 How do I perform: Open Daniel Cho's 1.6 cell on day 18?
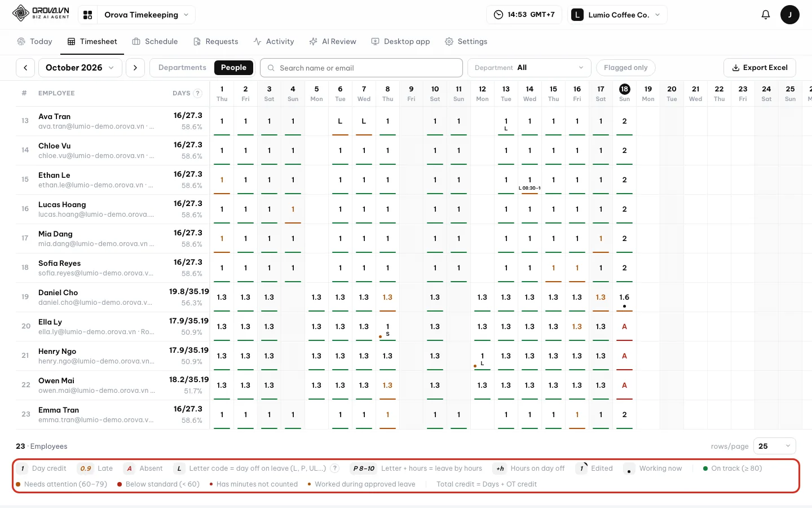624,297
